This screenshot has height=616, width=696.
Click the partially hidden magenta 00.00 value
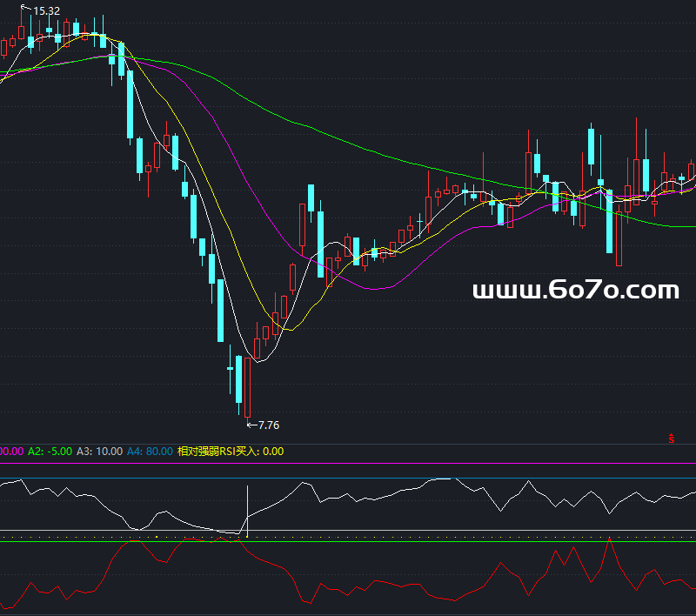pyautogui.click(x=11, y=452)
